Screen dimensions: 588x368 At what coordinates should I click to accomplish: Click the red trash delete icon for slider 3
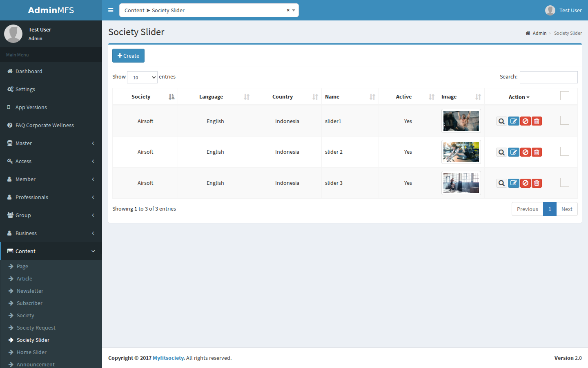(537, 183)
